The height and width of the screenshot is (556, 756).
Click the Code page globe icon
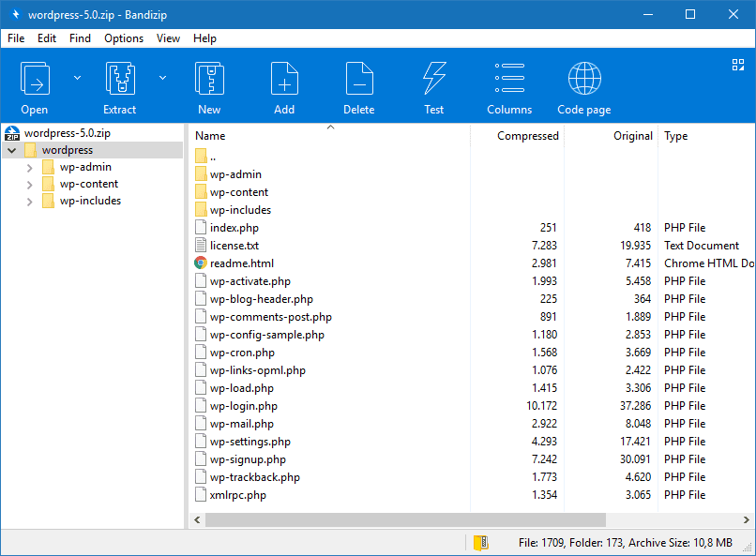[584, 79]
